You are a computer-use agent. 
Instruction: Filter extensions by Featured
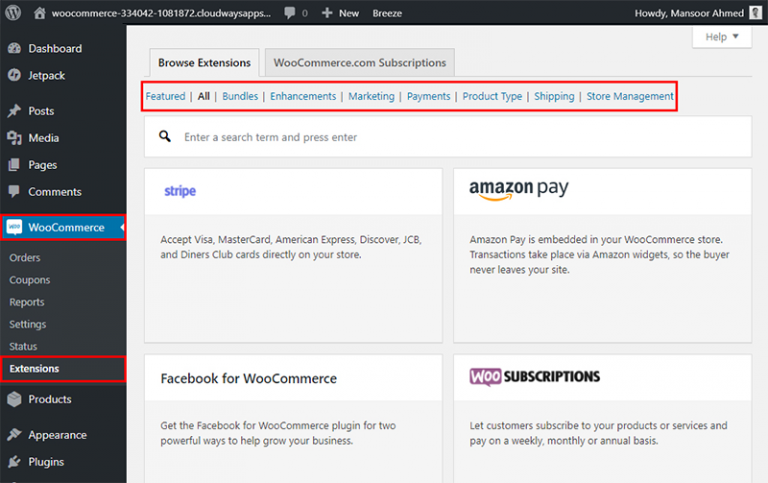166,96
